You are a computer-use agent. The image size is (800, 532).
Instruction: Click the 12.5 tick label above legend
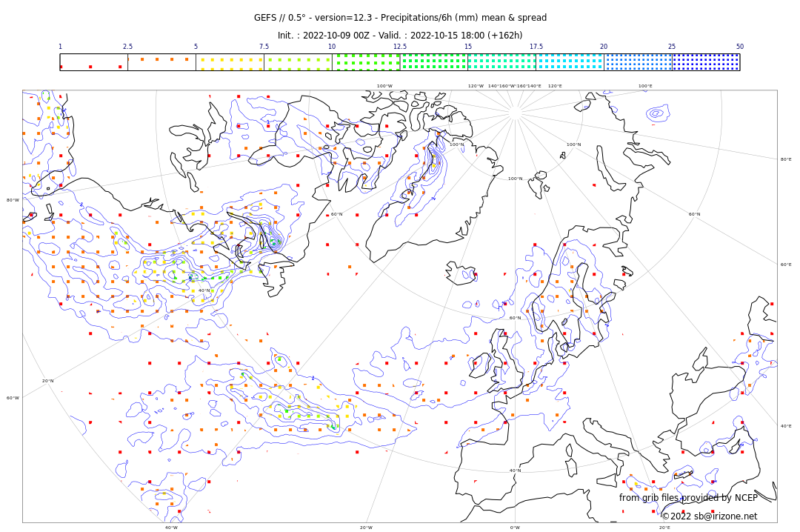click(399, 47)
